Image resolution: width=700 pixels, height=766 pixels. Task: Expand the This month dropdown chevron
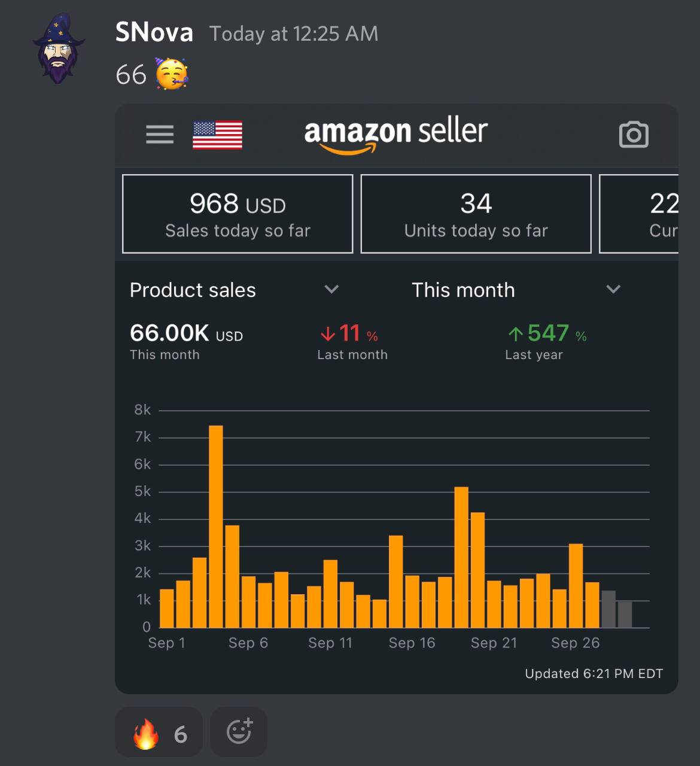coord(613,290)
